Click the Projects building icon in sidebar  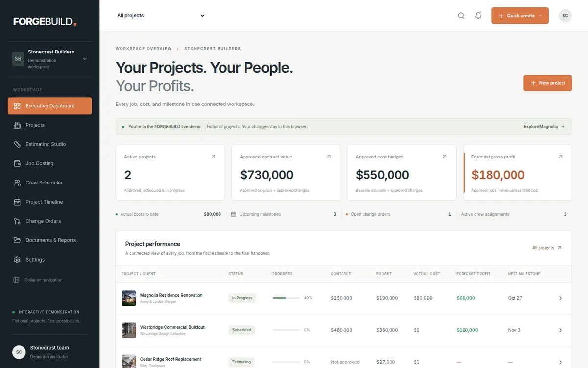click(17, 125)
